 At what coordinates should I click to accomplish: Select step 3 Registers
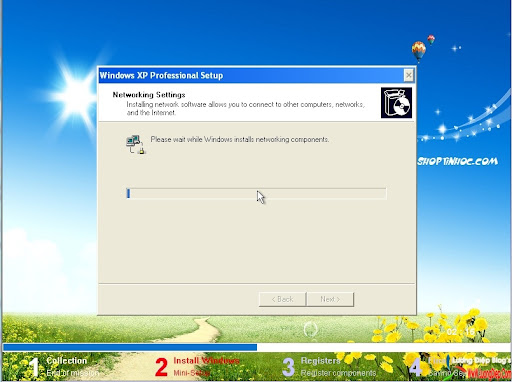coord(330,367)
